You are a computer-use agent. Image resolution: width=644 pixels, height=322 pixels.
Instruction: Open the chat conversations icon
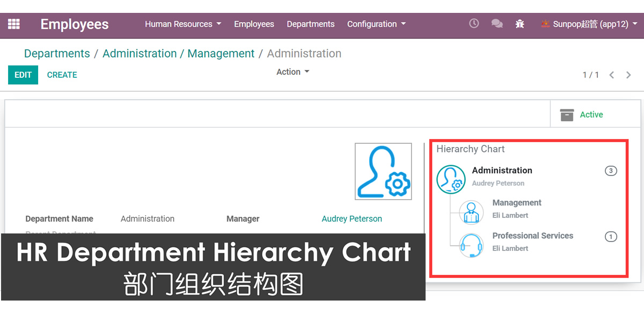497,24
